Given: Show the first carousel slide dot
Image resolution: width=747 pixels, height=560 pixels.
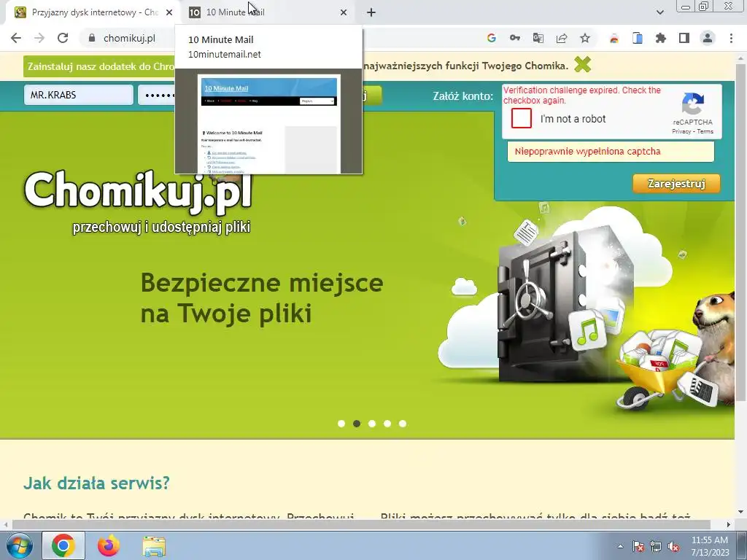Looking at the screenshot, I should point(341,424).
